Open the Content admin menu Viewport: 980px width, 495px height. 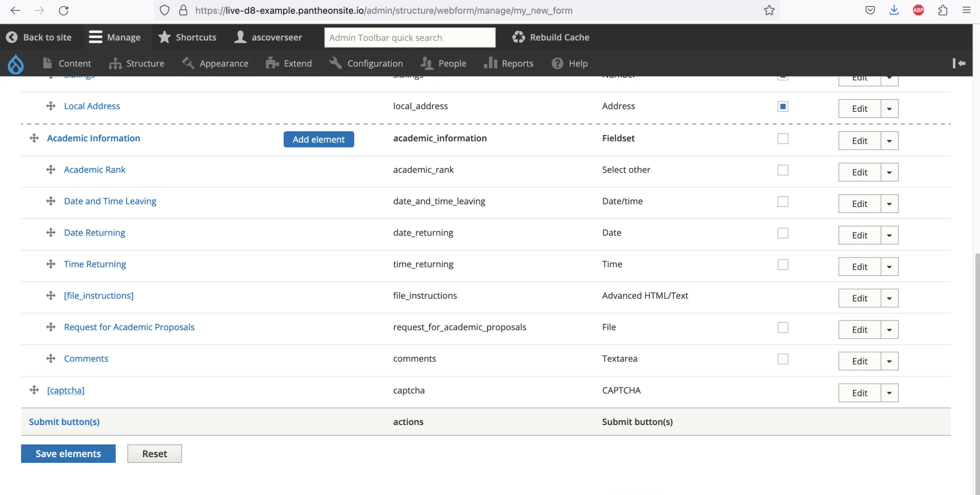[67, 63]
